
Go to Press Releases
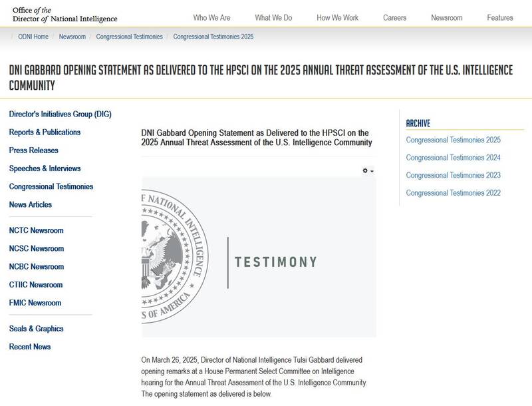(34, 150)
